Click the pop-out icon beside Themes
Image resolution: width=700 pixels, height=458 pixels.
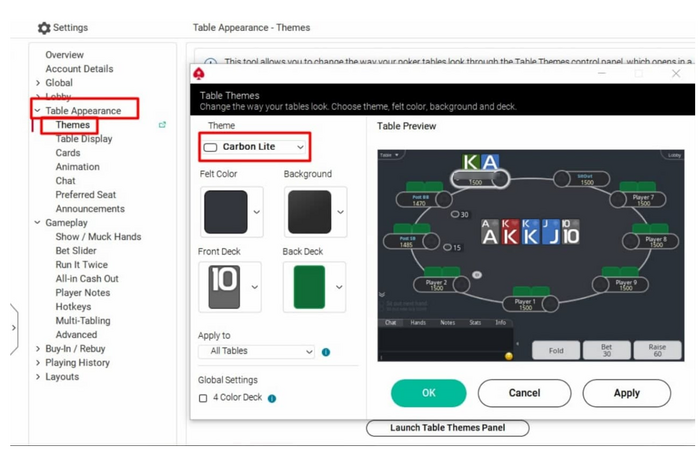(x=162, y=125)
